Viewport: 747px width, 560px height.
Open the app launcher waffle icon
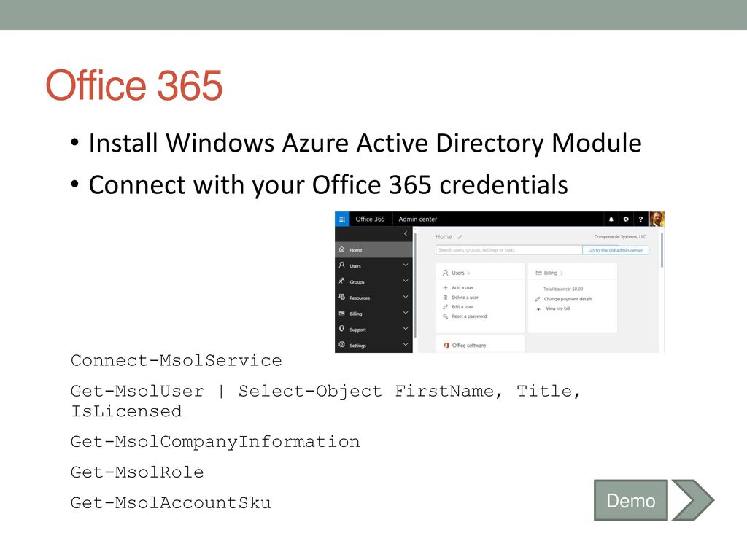(x=342, y=219)
